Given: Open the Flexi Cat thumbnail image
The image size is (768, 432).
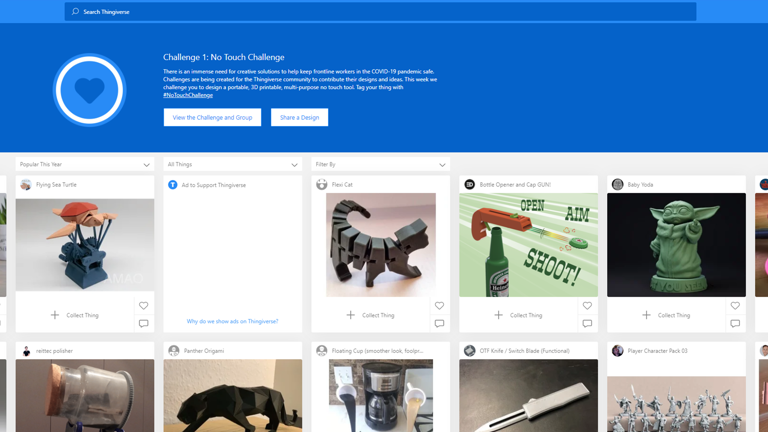Looking at the screenshot, I should click(x=381, y=245).
